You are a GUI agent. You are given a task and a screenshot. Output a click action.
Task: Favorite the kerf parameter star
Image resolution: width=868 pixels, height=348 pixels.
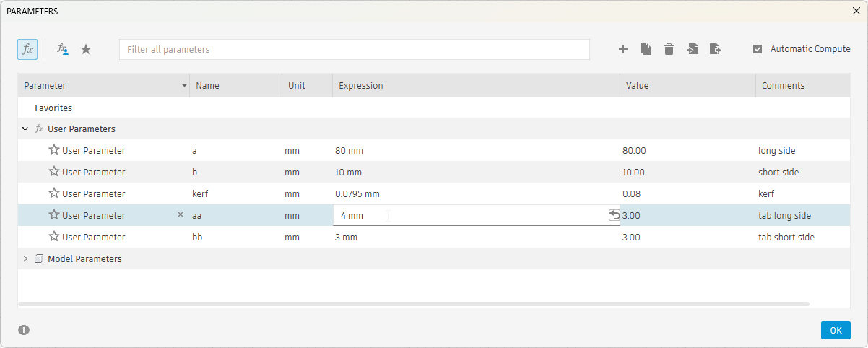[54, 193]
